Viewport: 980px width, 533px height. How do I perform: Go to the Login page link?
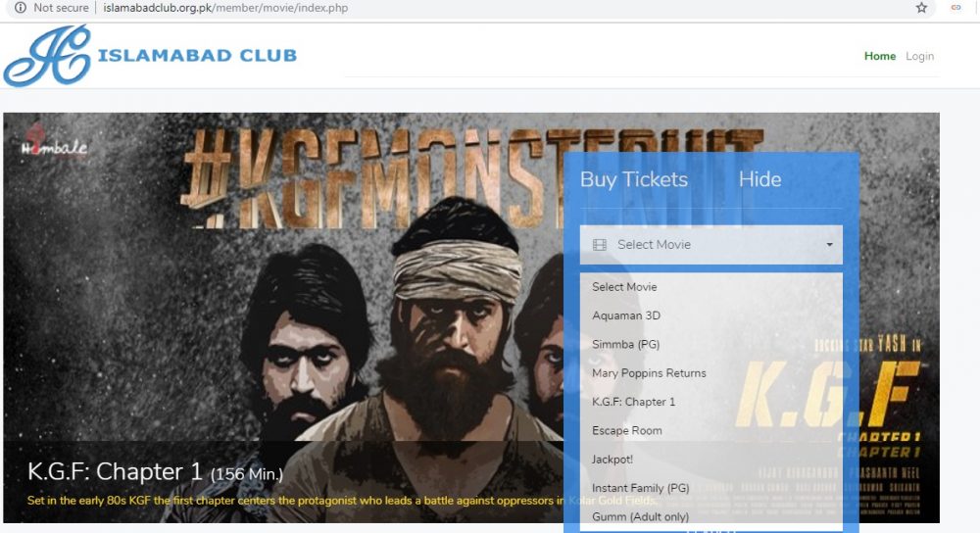[919, 56]
